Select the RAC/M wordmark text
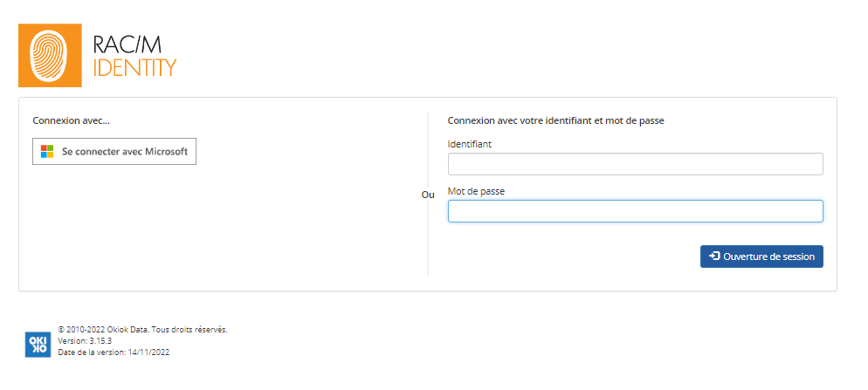This screenshot has width=868, height=390. coord(127,44)
